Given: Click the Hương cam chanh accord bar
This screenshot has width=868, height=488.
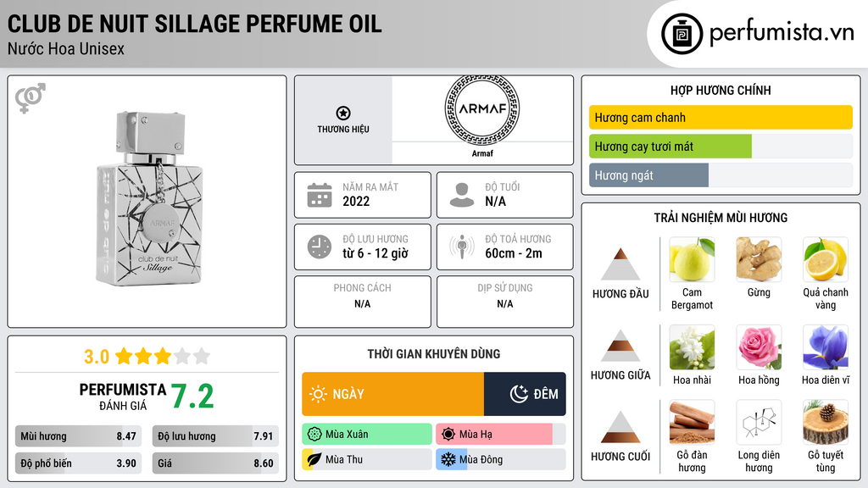Looking at the screenshot, I should [721, 118].
